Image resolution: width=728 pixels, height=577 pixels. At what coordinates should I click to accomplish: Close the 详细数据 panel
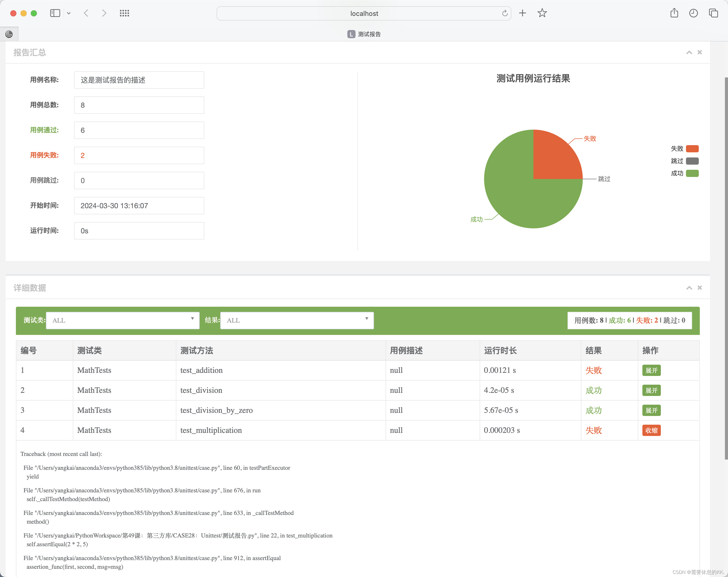pos(700,288)
